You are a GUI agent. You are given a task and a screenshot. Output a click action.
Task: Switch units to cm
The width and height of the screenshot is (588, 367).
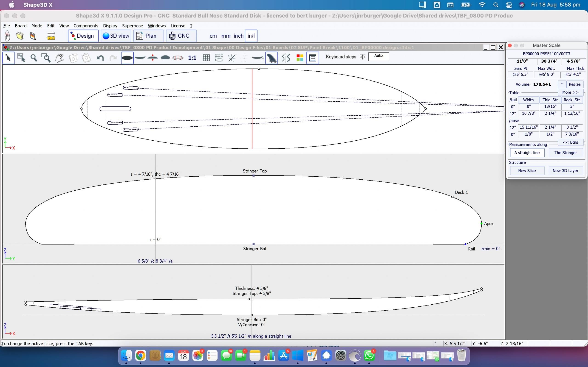213,36
